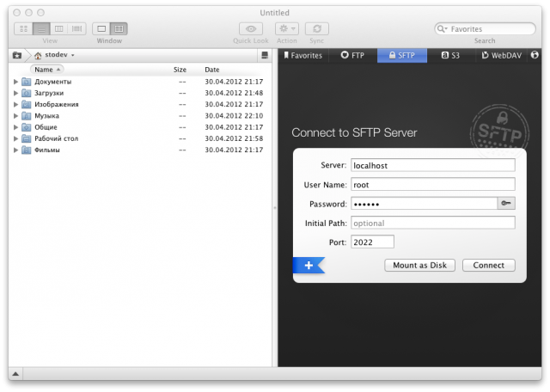Viewport: 550px width, 392px height.
Task: Open search magnifier options dropdown
Action: (x=442, y=28)
